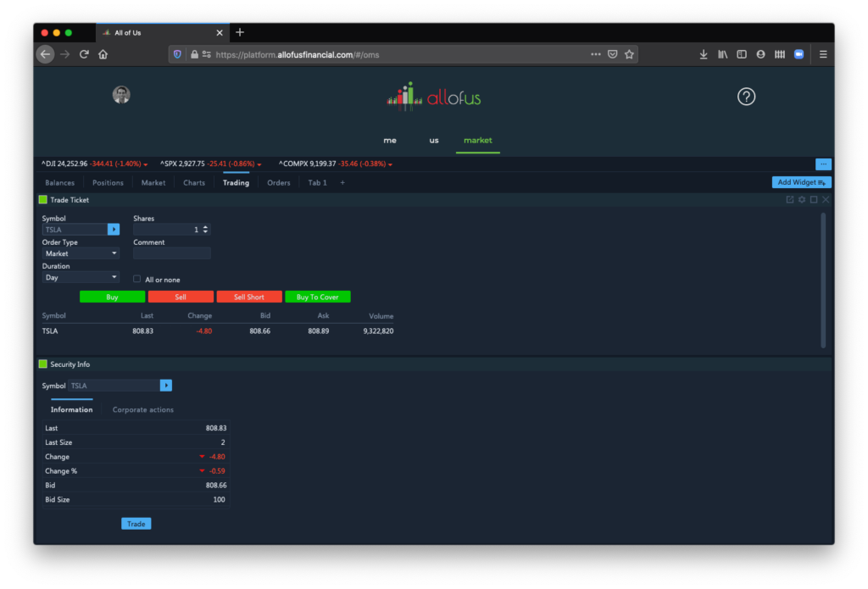The image size is (868, 589).
Task: Open Trade Ticket settings gear
Action: pos(802,199)
